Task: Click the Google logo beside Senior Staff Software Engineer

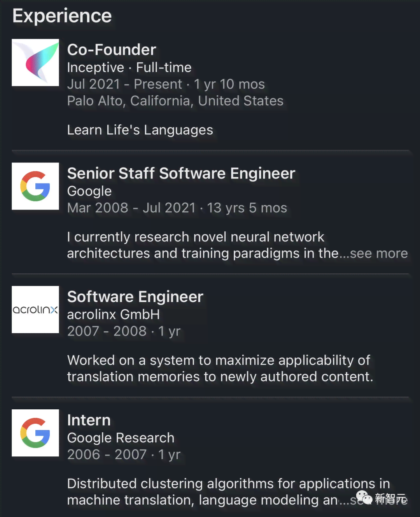Action: point(35,186)
